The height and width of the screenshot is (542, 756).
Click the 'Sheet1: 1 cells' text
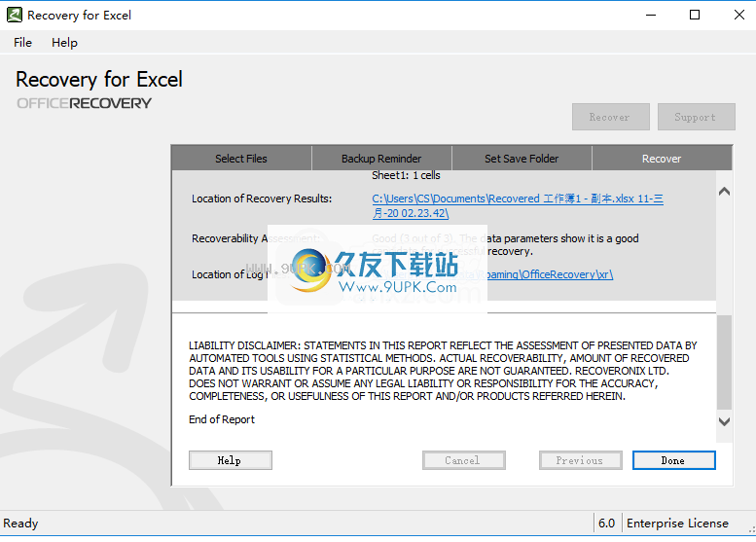click(406, 175)
